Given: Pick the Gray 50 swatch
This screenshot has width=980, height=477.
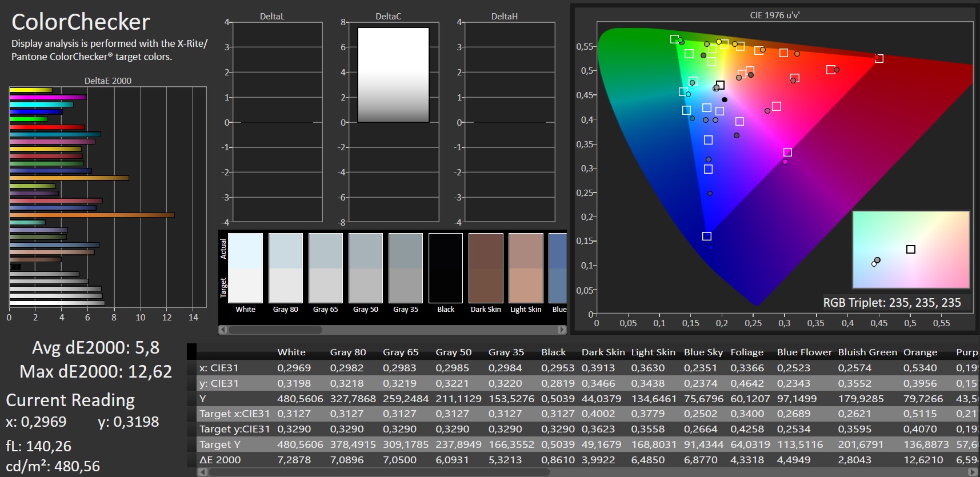Looking at the screenshot, I should point(365,268).
